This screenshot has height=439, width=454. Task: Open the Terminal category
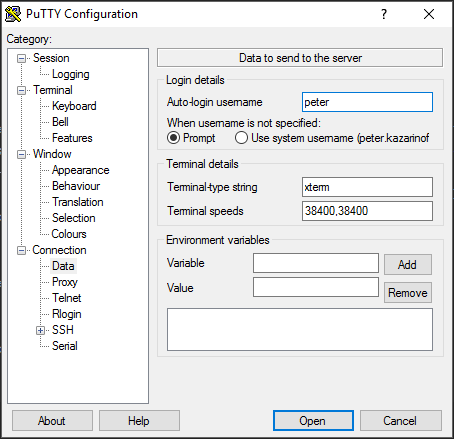(x=53, y=90)
